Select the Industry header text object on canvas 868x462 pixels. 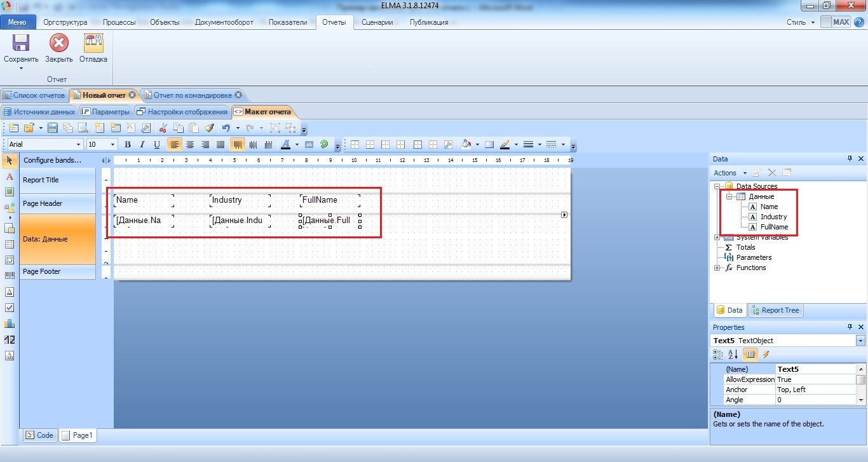pos(240,200)
